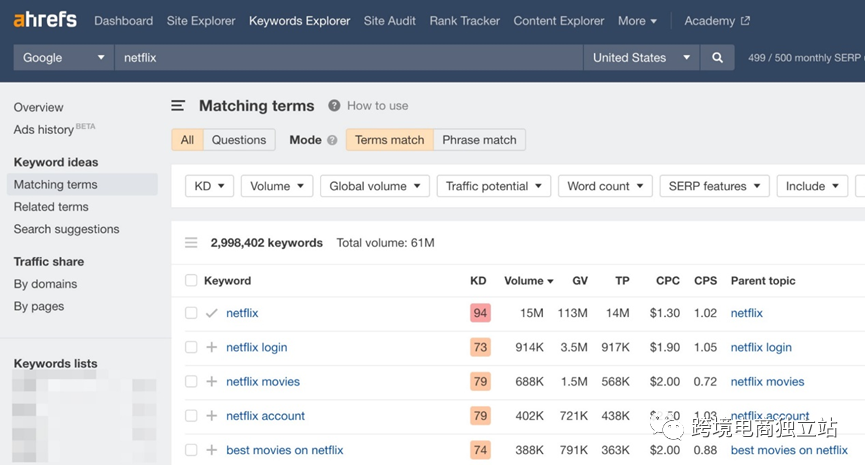Open Site Explorer in top navigation

(201, 21)
